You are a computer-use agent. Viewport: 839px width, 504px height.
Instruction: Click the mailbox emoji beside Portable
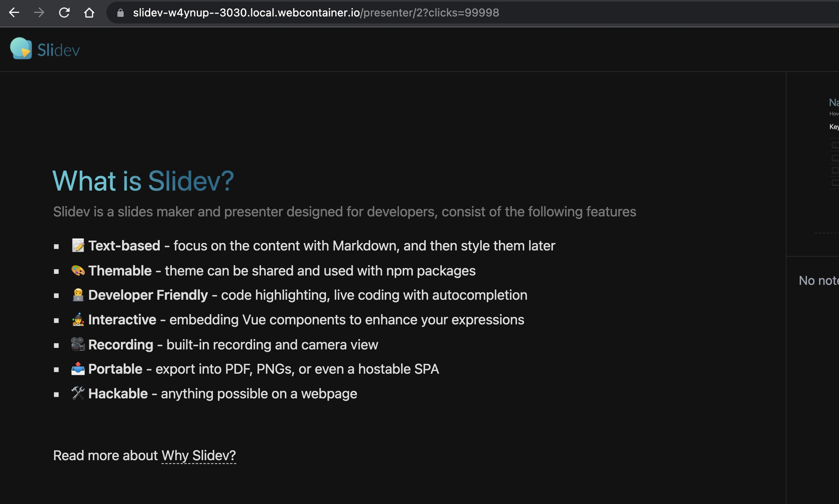tap(78, 368)
